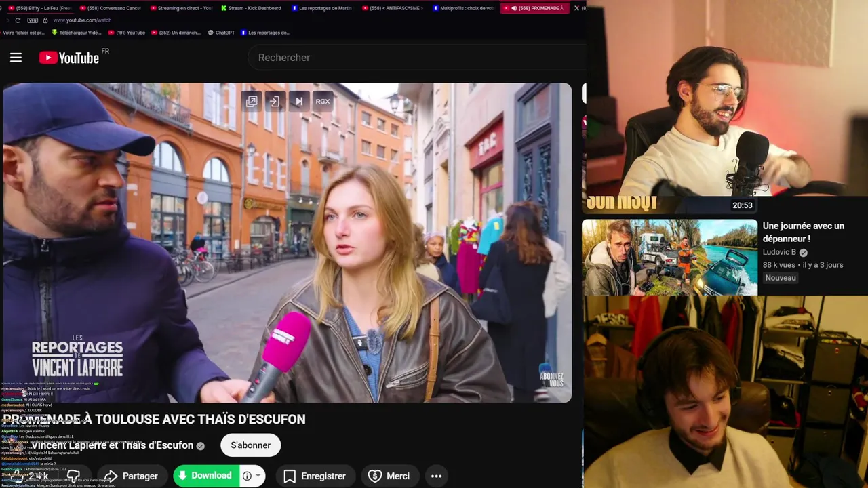This screenshot has width=868, height=488.
Task: Click the verified badge beside channel name
Action: tap(201, 445)
